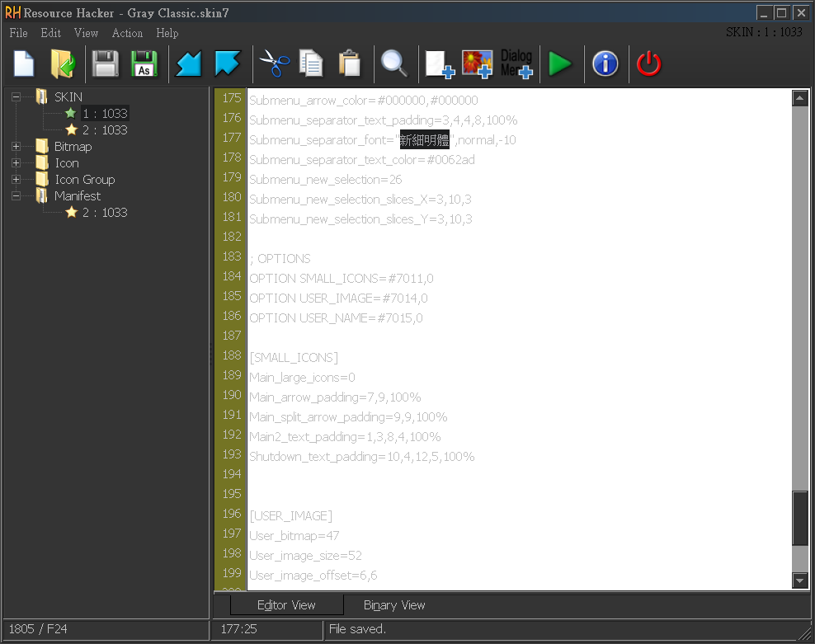Switch to Binary View tab
The width and height of the screenshot is (815, 644).
pyautogui.click(x=394, y=605)
